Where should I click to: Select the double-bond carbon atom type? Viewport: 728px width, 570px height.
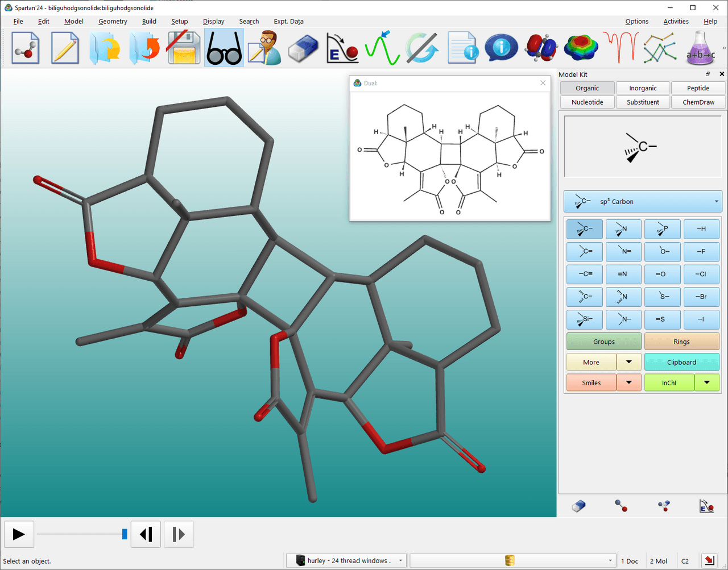[x=584, y=251]
